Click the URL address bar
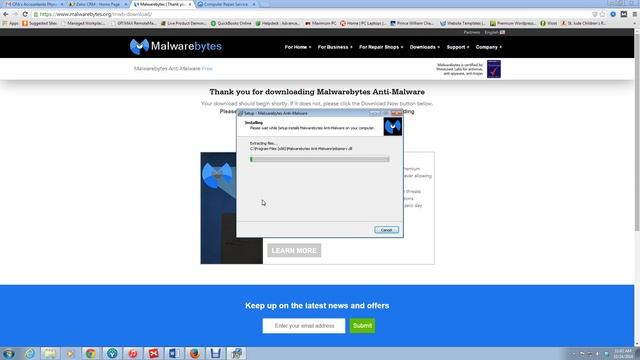Viewport: 640px width, 360px height. coord(310,14)
